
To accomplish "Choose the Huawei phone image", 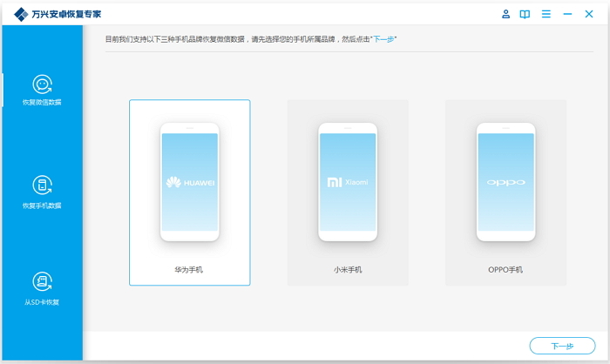I will (x=190, y=182).
